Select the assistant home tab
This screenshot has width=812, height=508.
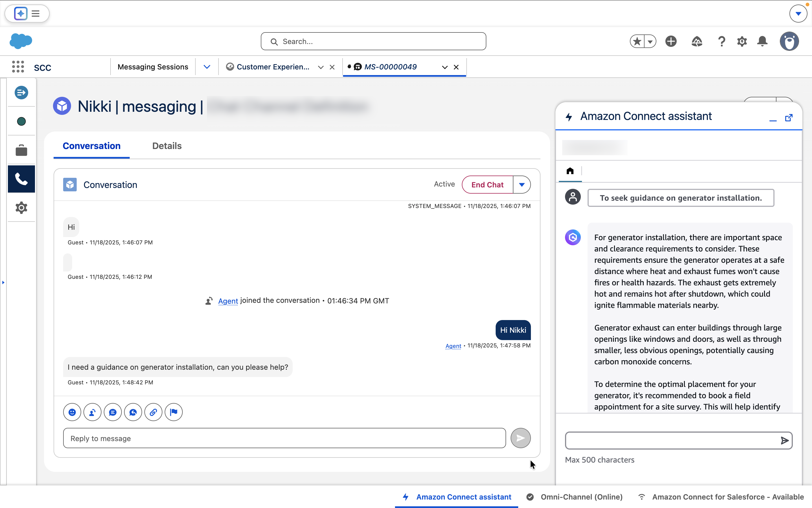(570, 171)
